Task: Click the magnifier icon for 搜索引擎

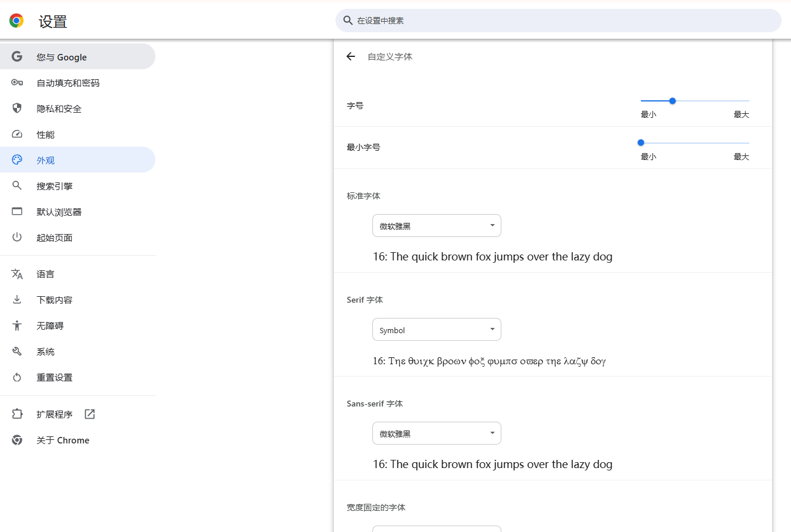Action: pos(17,185)
